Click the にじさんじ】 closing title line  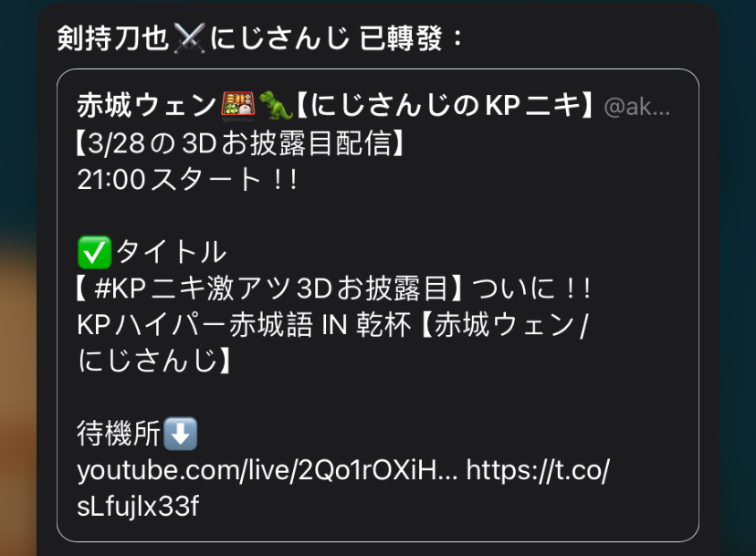(x=155, y=361)
